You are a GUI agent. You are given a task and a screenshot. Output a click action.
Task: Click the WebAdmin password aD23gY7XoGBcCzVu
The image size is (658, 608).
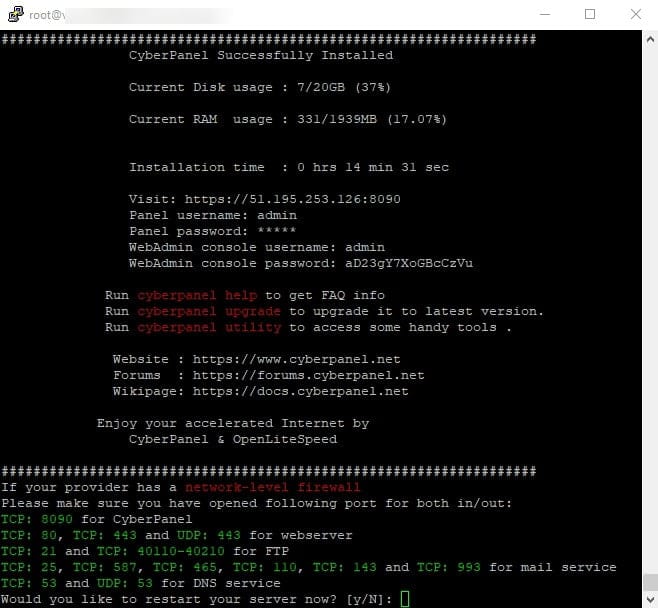click(409, 263)
